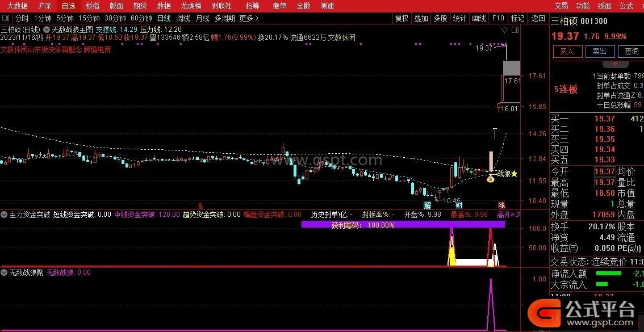644x332 pixels.
Task: Open the 交易 menu
Action: pos(561,6)
